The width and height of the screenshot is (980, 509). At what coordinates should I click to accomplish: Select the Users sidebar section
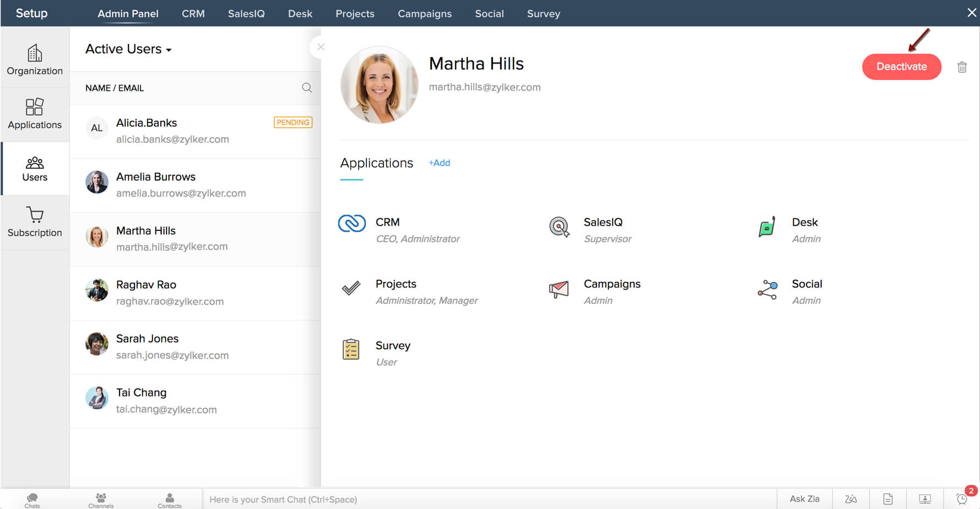[x=35, y=169]
